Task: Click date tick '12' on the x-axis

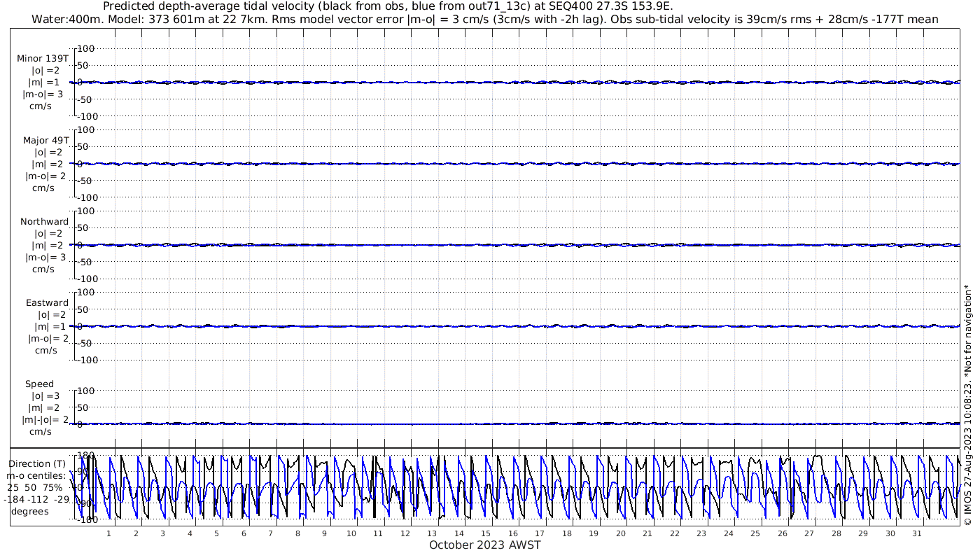Action: [405, 533]
